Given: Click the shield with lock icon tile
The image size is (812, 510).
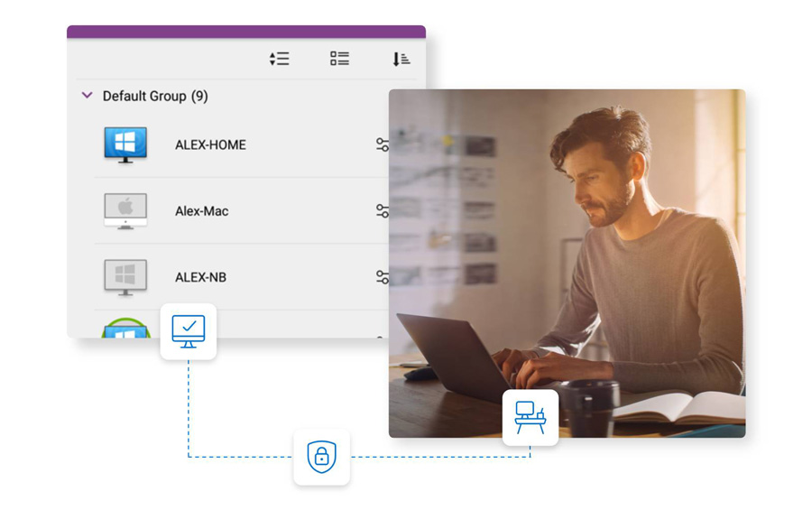Looking at the screenshot, I should [321, 457].
